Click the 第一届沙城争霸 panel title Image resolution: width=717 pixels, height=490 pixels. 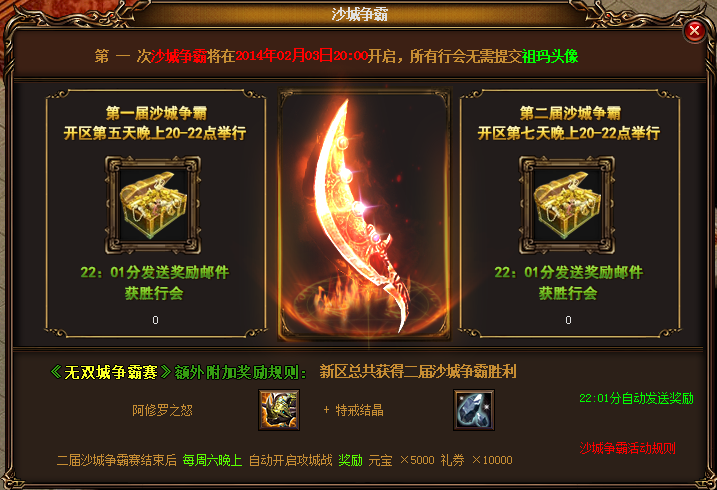[156, 112]
